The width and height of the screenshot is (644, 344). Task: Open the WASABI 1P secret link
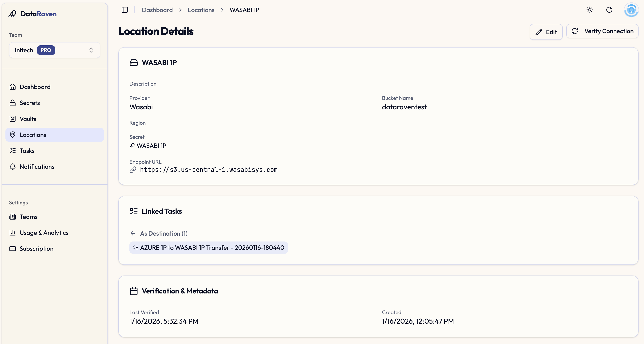click(x=151, y=146)
